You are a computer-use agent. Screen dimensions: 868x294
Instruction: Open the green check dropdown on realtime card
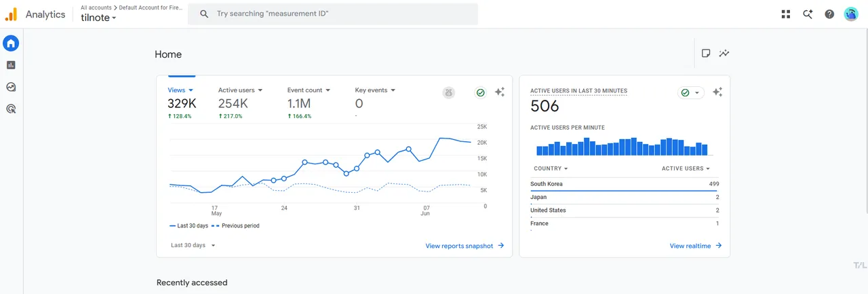coord(691,93)
